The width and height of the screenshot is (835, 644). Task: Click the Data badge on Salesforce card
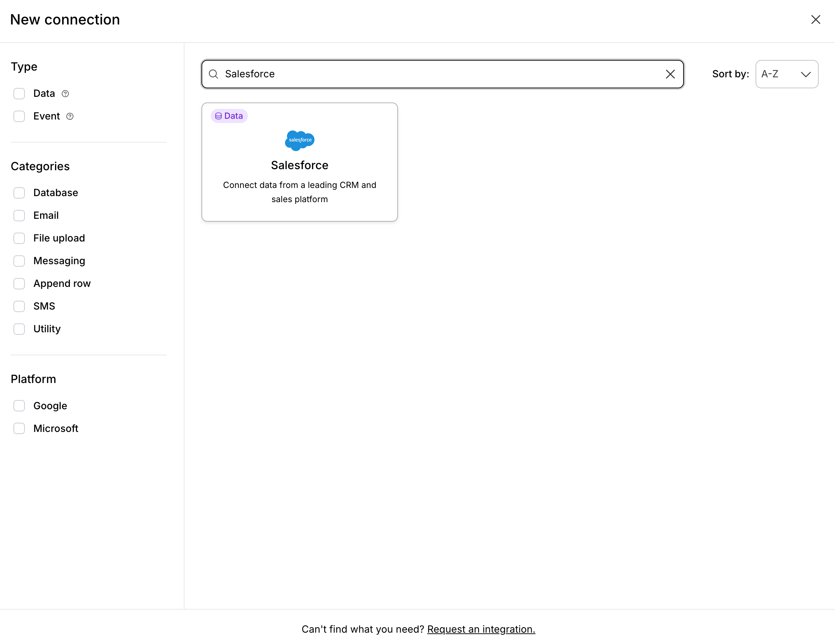pyautogui.click(x=229, y=116)
